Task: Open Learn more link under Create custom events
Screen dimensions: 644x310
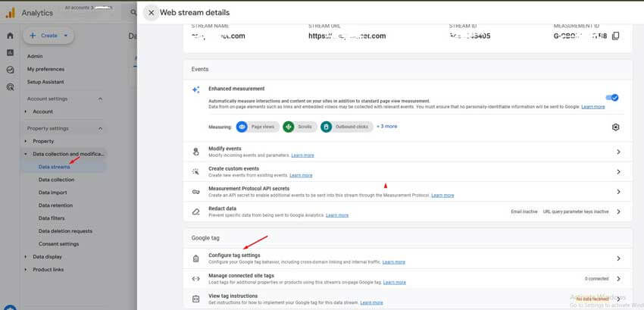Action: click(x=301, y=175)
